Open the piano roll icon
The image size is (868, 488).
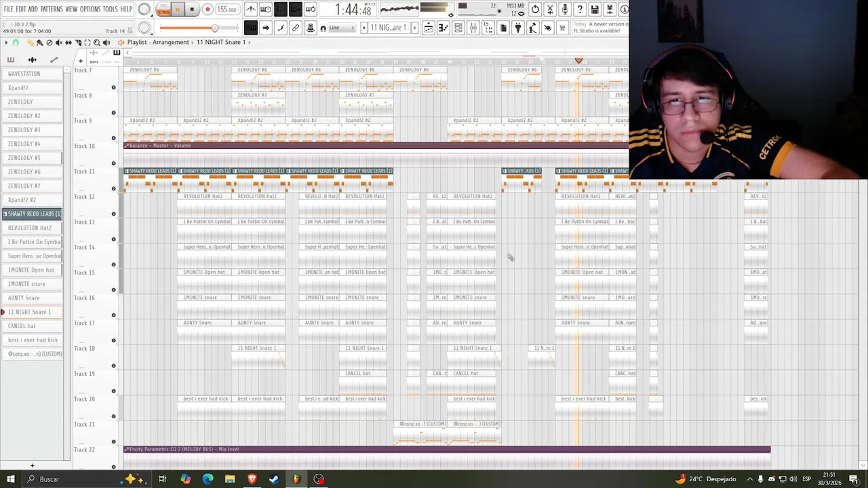(443, 28)
